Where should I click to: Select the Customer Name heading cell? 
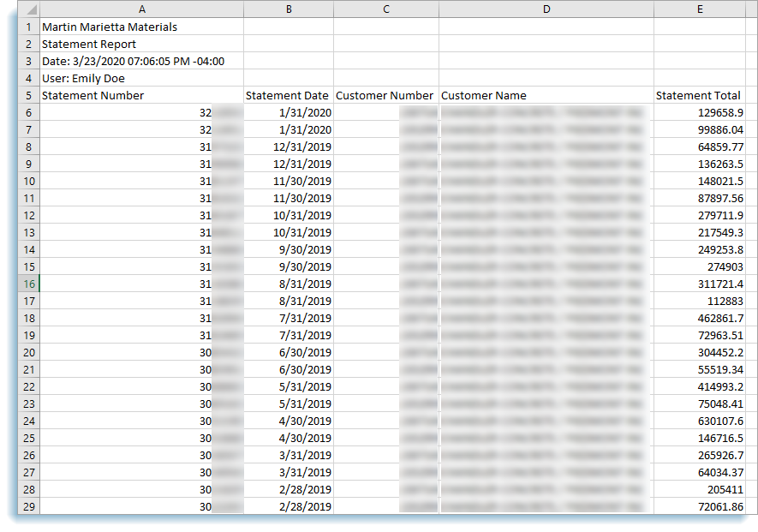[484, 95]
